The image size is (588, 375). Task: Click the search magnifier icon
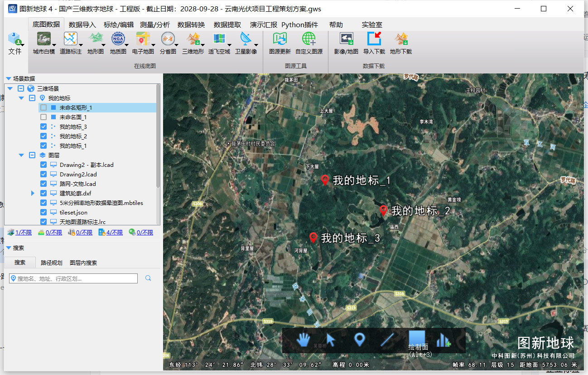(x=148, y=278)
